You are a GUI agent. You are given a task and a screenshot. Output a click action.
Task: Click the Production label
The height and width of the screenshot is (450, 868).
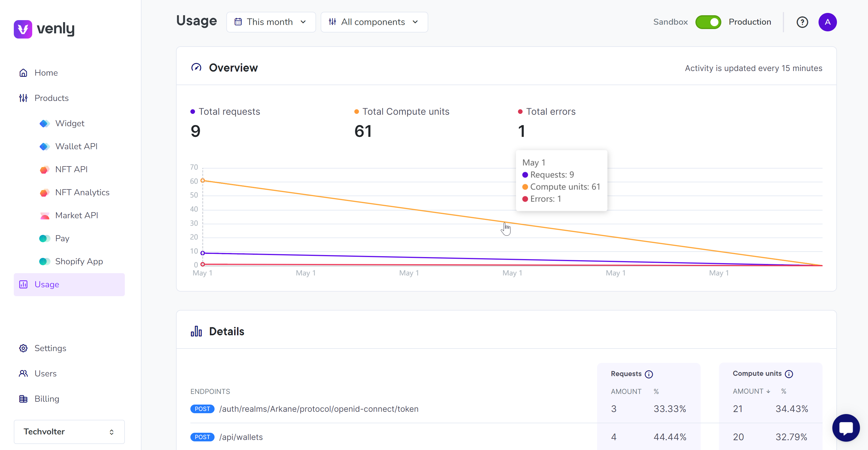(750, 22)
